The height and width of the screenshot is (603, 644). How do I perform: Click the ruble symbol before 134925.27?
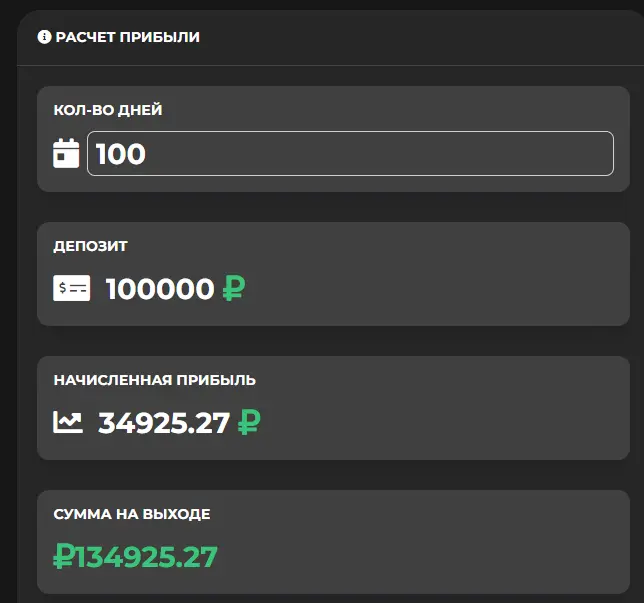(x=64, y=556)
